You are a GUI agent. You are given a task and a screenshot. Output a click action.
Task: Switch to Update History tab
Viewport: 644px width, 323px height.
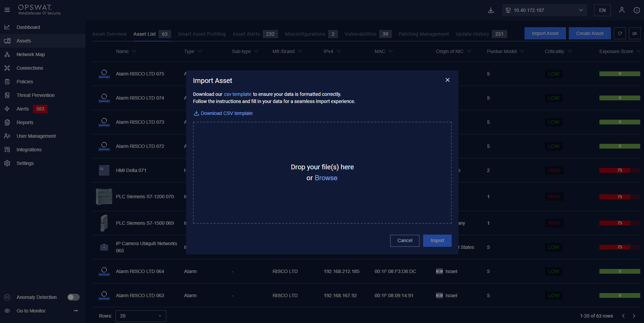click(481, 34)
